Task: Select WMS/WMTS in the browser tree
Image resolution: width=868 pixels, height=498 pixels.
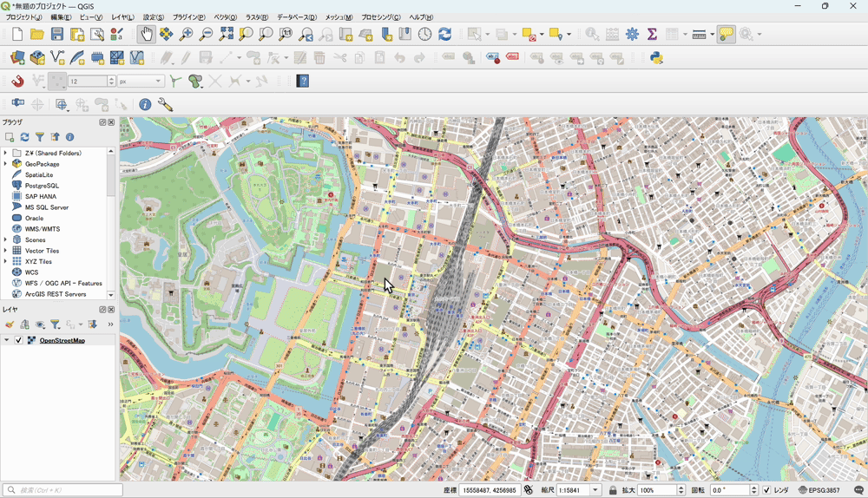Action: coord(42,229)
